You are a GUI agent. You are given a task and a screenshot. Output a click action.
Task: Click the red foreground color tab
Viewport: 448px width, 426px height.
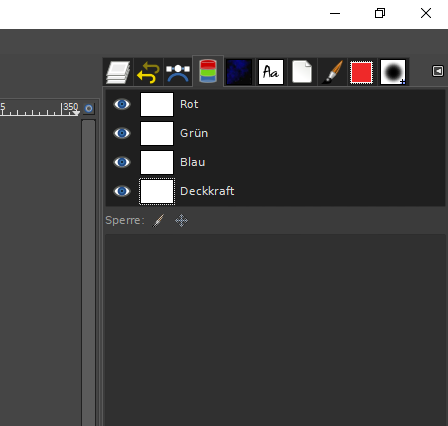coord(362,72)
